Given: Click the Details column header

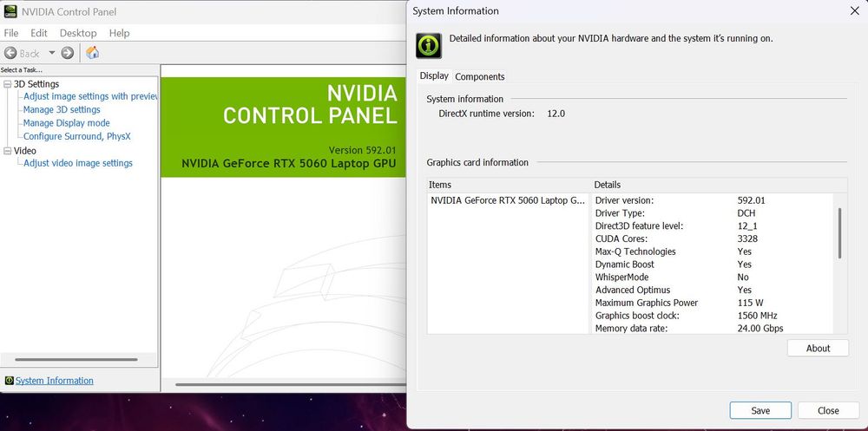Looking at the screenshot, I should pos(719,185).
